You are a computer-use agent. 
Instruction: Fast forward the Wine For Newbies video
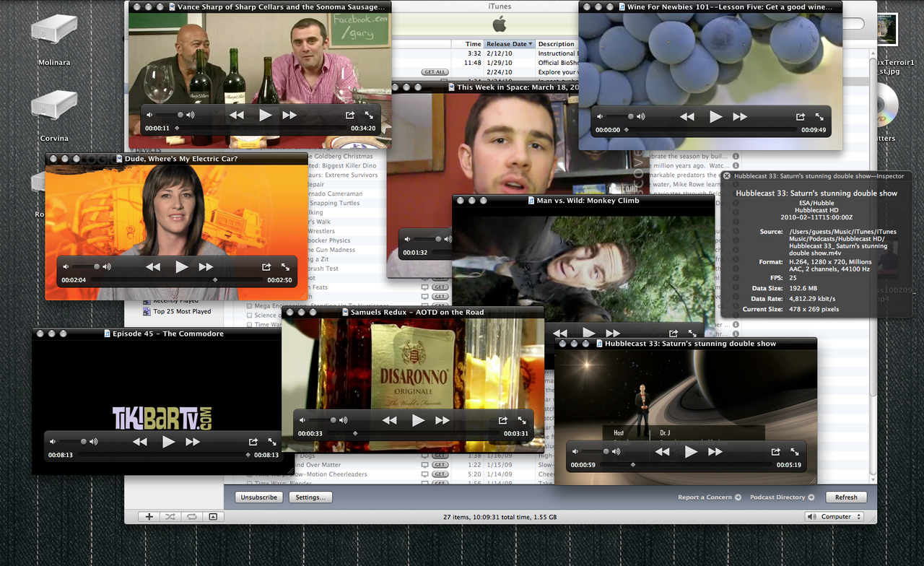point(740,116)
